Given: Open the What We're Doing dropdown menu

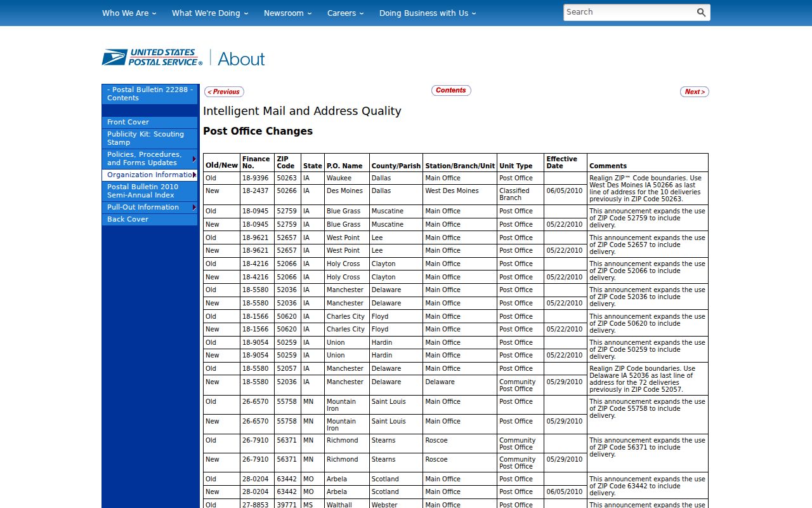Looking at the screenshot, I should click(x=210, y=13).
